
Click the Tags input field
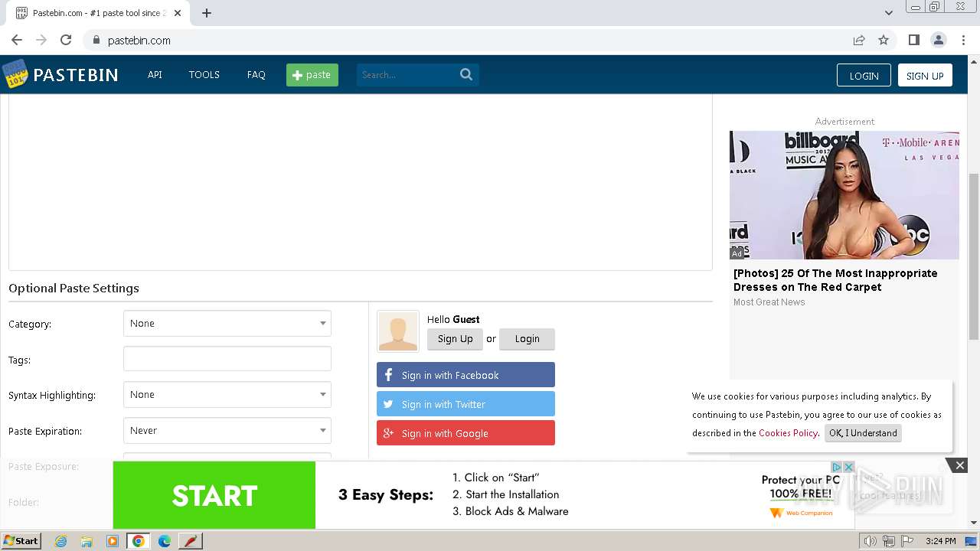click(x=227, y=359)
